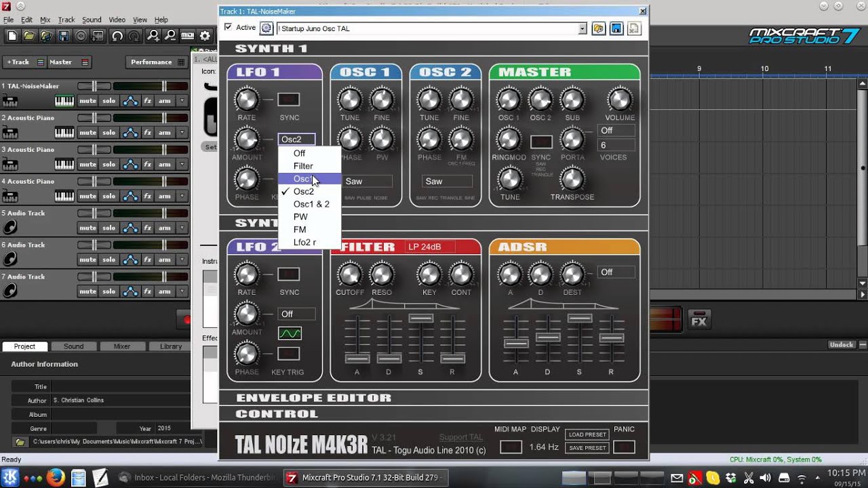Click the volume speaker tray icon
Image resolution: width=868 pixels, height=488 pixels.
766,478
